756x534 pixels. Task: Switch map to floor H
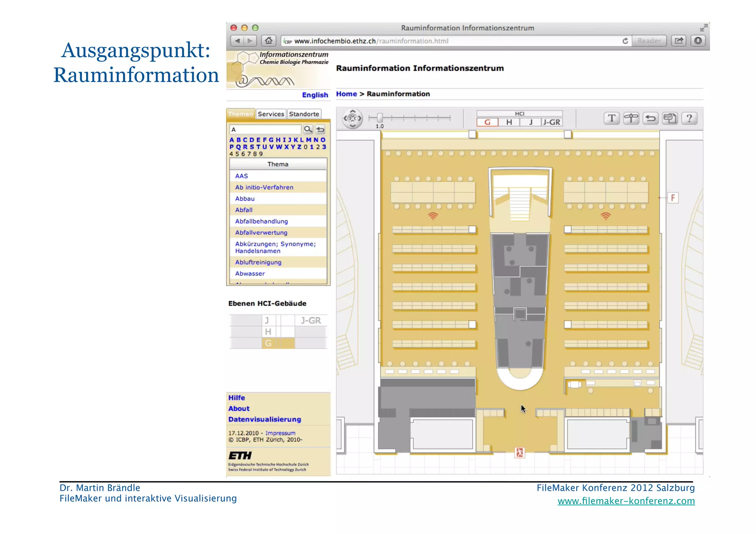[x=509, y=122]
